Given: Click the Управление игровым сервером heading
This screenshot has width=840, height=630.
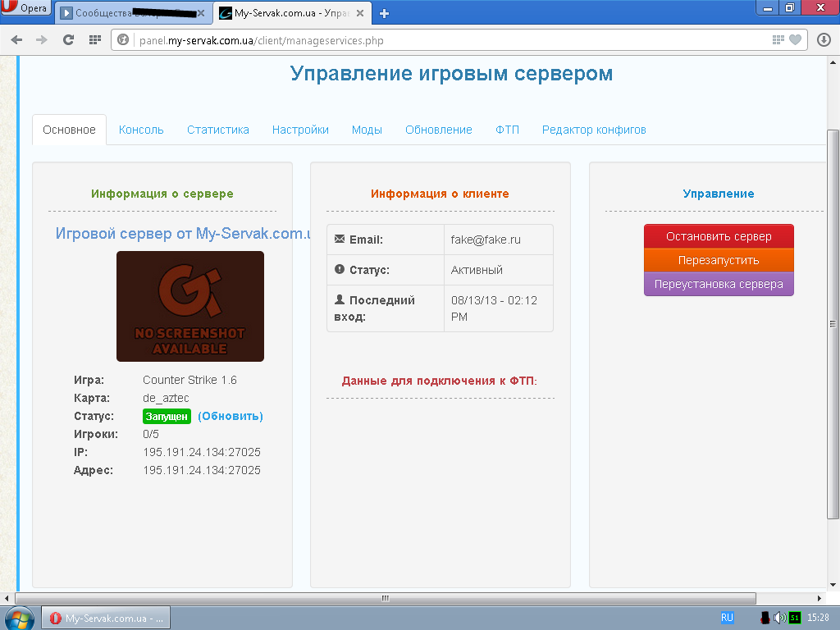Looking at the screenshot, I should click(x=451, y=73).
